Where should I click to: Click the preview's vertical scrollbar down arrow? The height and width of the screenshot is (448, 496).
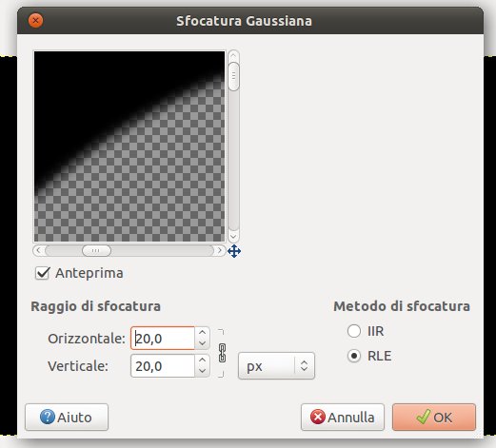point(233,237)
